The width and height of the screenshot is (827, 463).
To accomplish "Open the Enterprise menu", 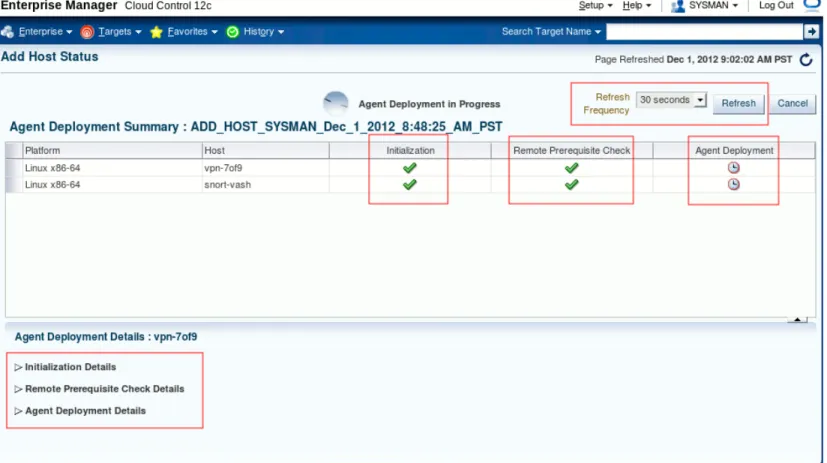I will point(45,32).
